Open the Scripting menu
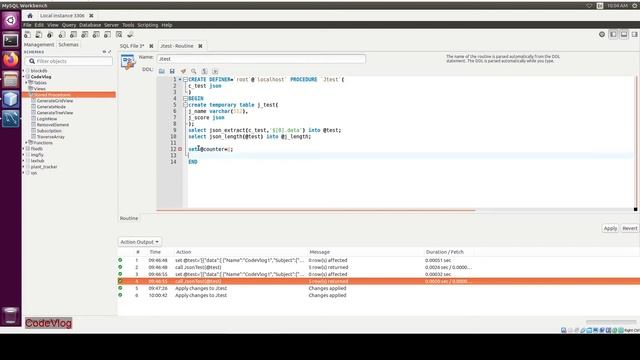The height and width of the screenshot is (360, 640). 148,25
